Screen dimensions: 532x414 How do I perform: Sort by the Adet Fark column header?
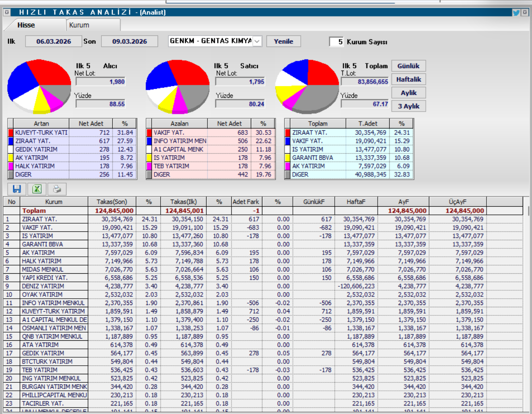(246, 202)
